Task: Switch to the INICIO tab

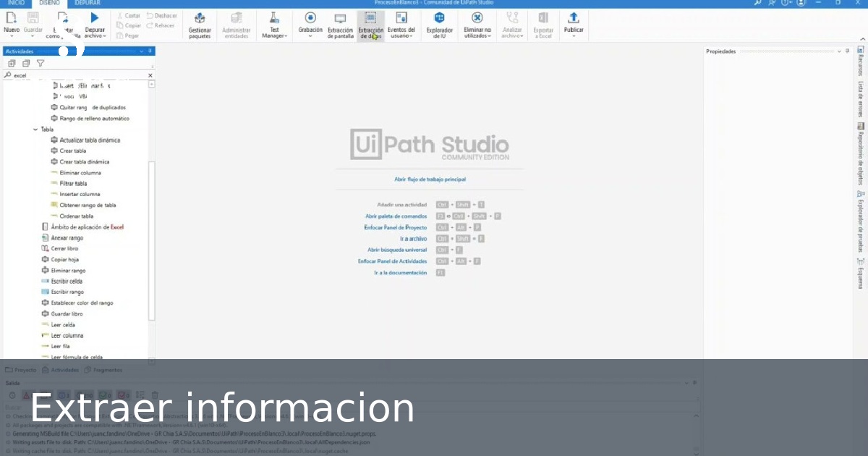Action: click(16, 3)
